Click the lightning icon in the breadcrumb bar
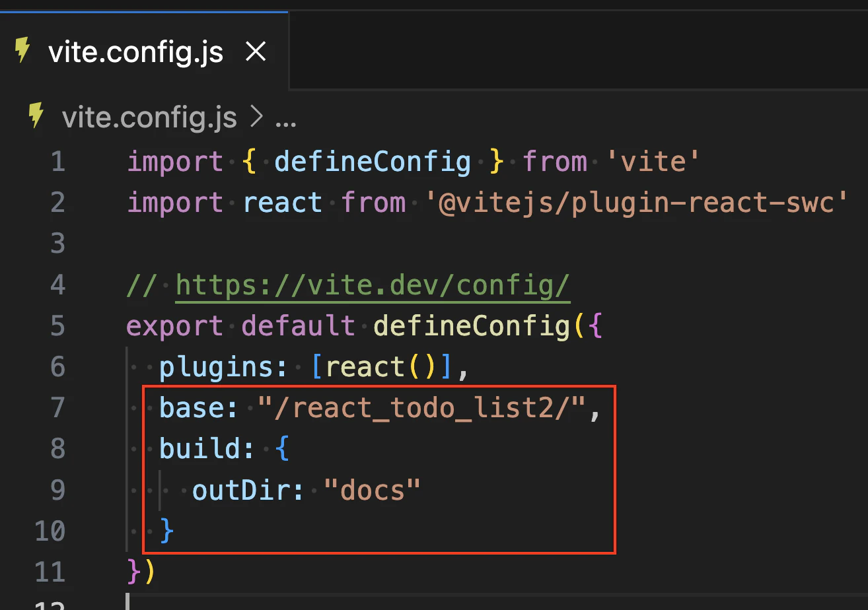The image size is (868, 610). [34, 116]
